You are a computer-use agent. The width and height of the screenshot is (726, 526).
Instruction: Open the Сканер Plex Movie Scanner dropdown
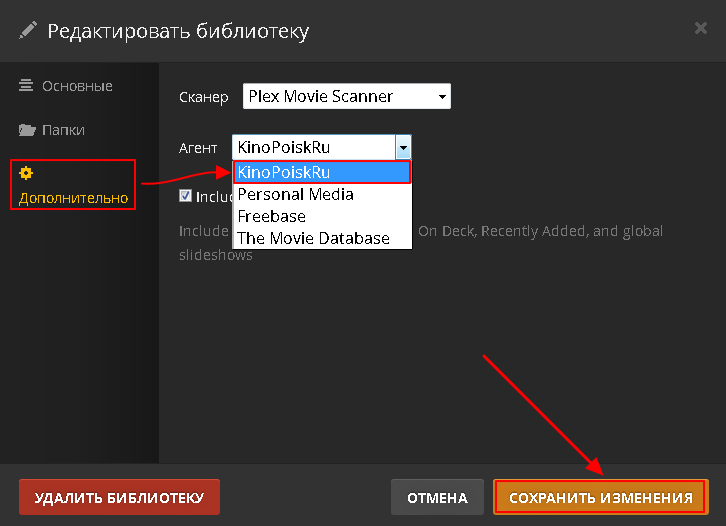[346, 96]
